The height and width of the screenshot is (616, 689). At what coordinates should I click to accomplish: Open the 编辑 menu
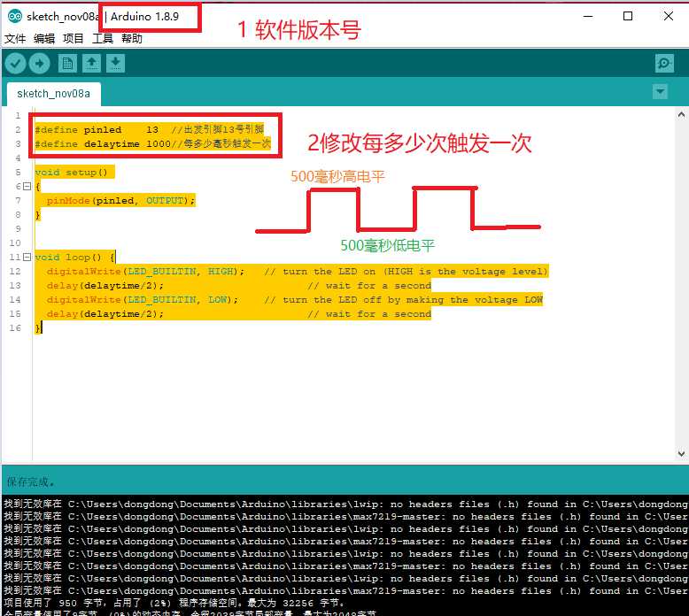tap(44, 39)
